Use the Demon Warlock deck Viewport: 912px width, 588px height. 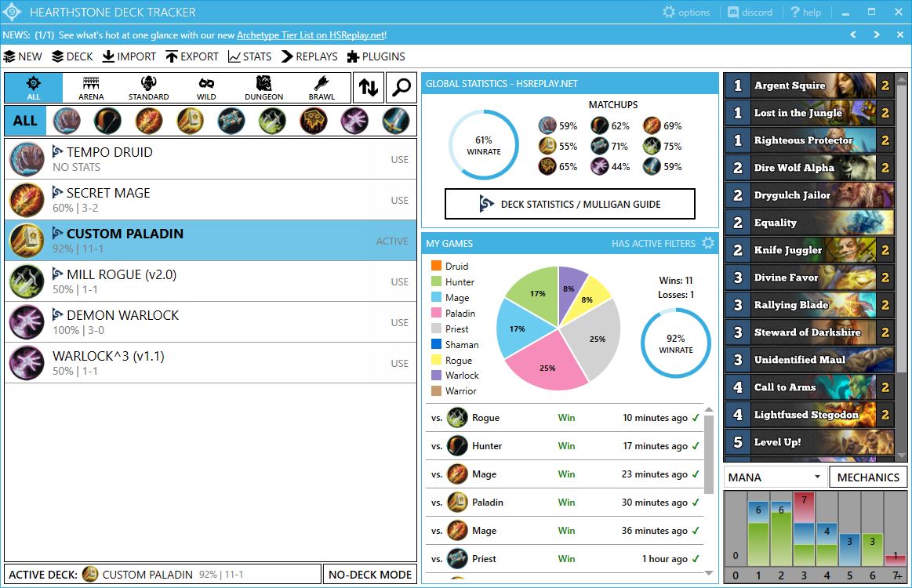click(400, 322)
